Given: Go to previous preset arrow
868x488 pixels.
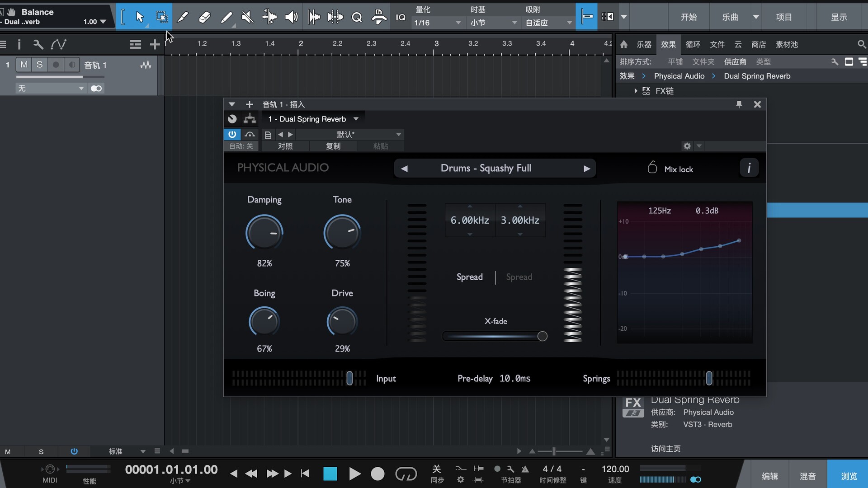Looking at the screenshot, I should click(405, 169).
